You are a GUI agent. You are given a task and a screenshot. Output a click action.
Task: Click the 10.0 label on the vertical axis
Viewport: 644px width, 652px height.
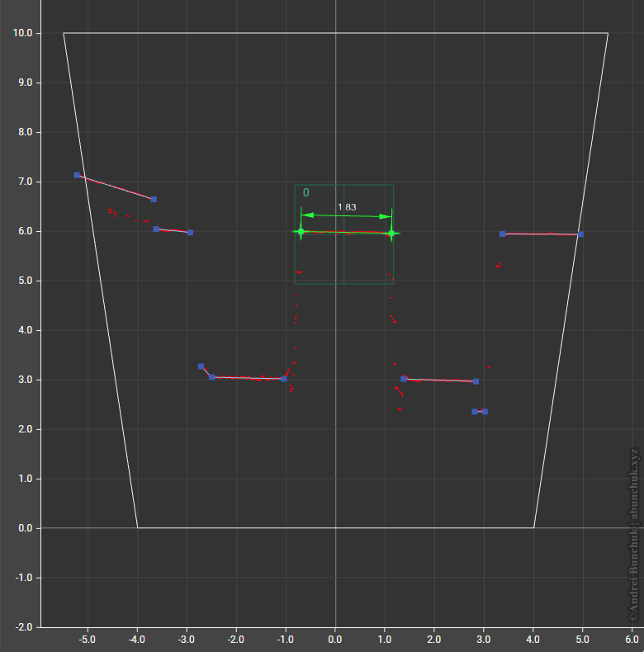pyautogui.click(x=22, y=33)
